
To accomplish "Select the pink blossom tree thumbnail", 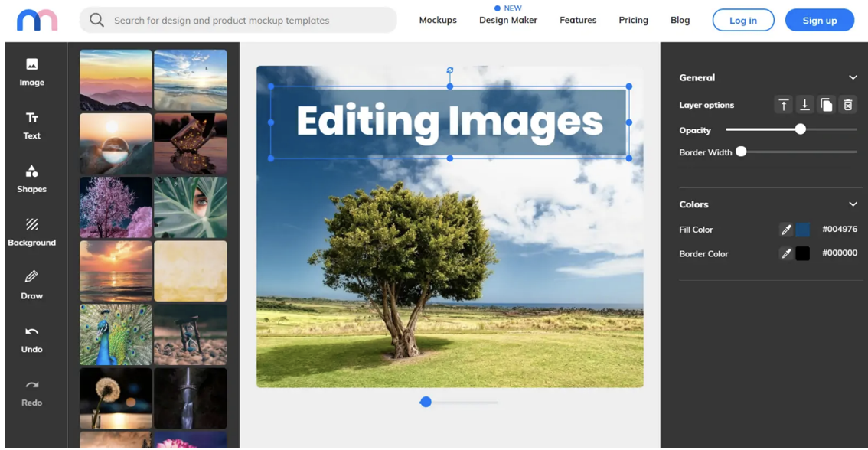I will click(116, 207).
